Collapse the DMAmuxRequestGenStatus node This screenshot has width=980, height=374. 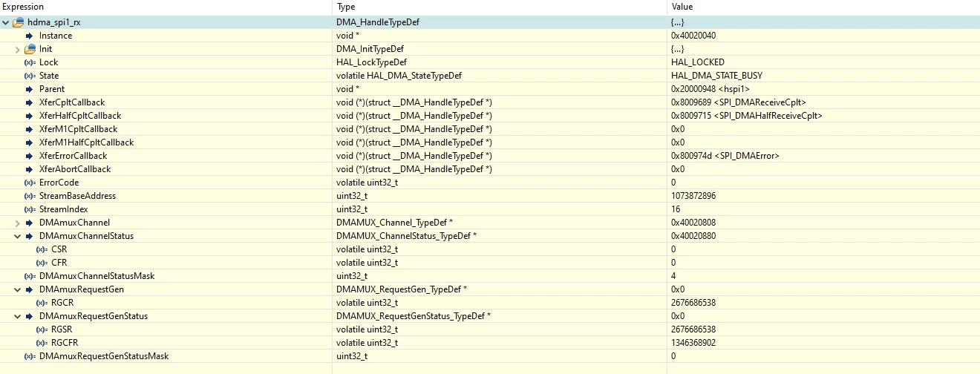coord(17,316)
